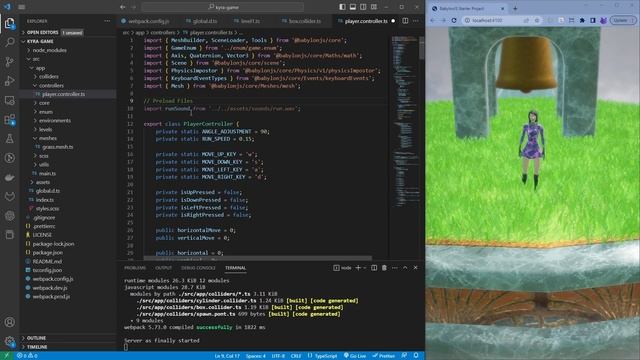Viewport: 640px width, 360px height.
Task: Add a new terminal with plus icon
Action: pos(358,268)
